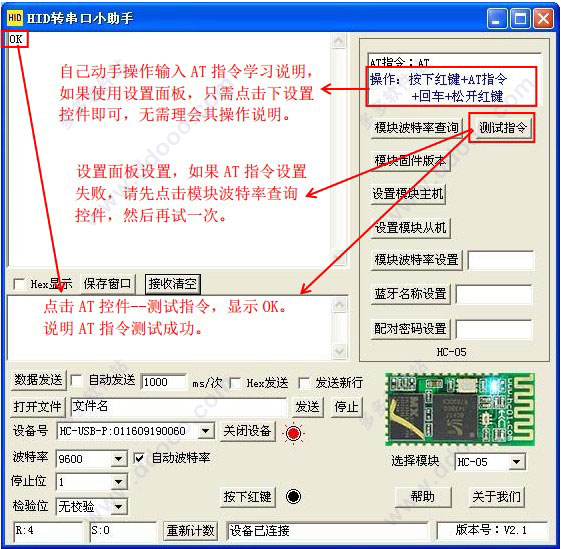
Task: Enable the 自动发送 checkbox
Action: pos(77,381)
